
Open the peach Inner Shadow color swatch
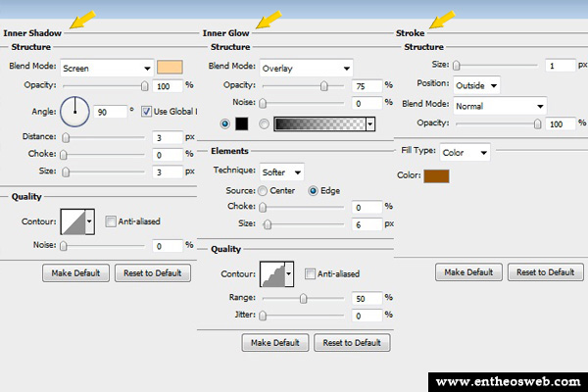pos(170,68)
